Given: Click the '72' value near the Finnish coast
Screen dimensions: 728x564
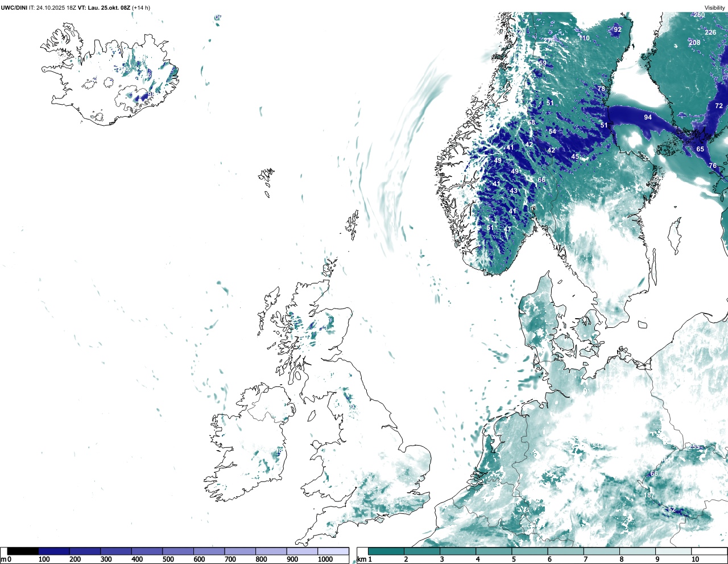Looking at the screenshot, I should click(719, 106).
